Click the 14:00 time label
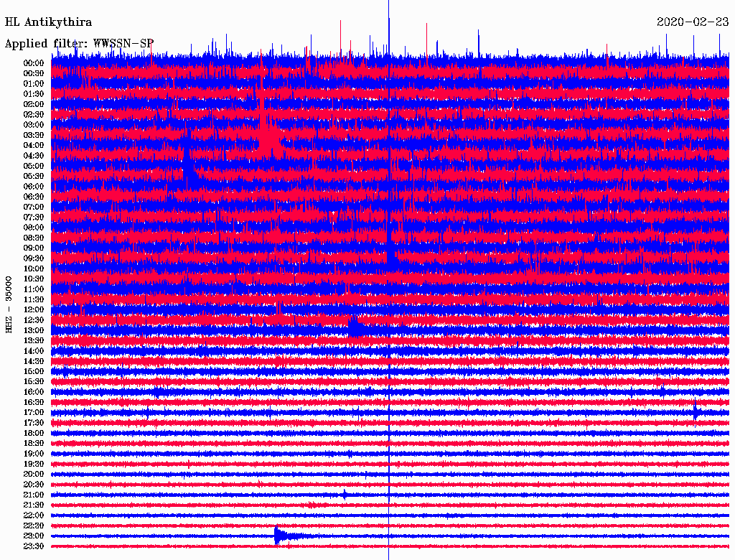The image size is (735, 560). [x=34, y=351]
